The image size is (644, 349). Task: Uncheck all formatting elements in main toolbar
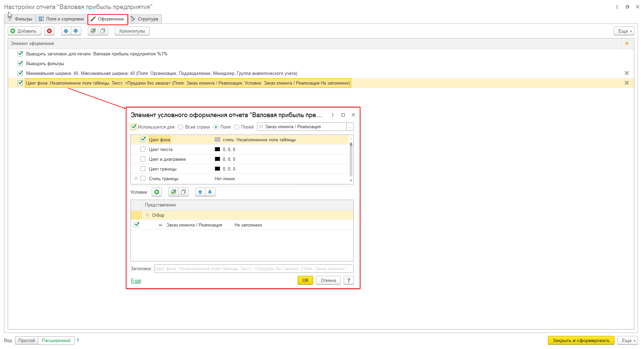103,31
